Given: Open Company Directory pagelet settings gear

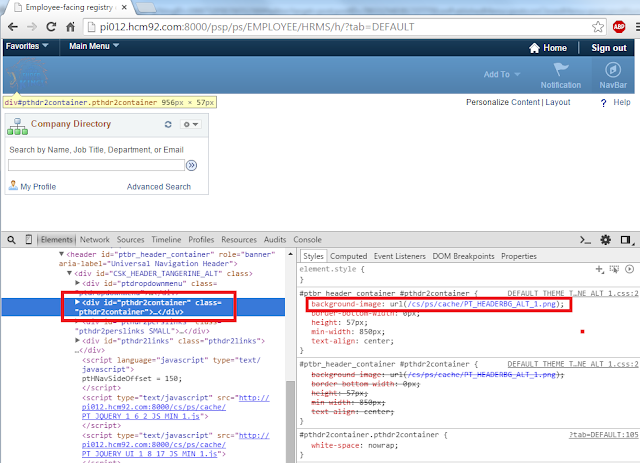Looking at the screenshot, I should click(x=191, y=124).
